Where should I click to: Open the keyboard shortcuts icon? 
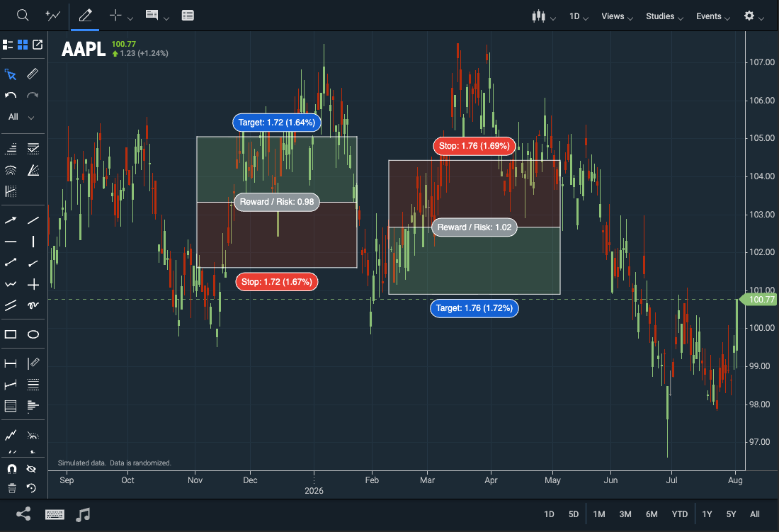click(x=55, y=514)
